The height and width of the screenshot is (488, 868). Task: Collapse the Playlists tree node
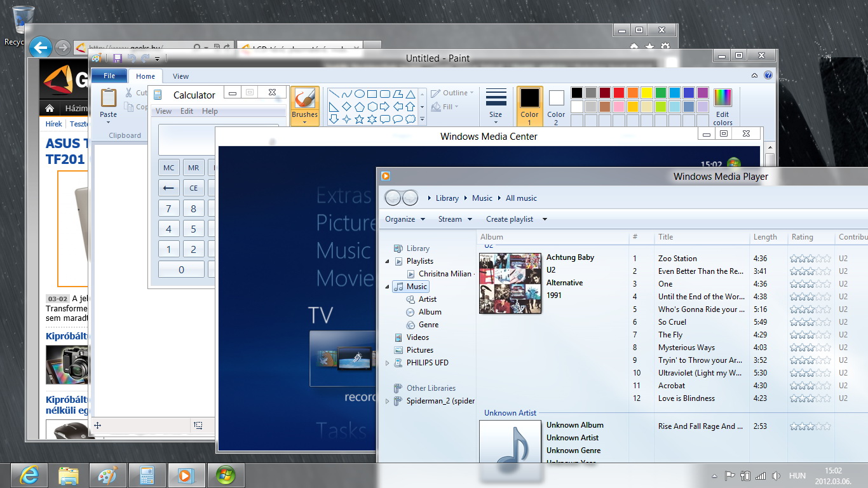388,261
